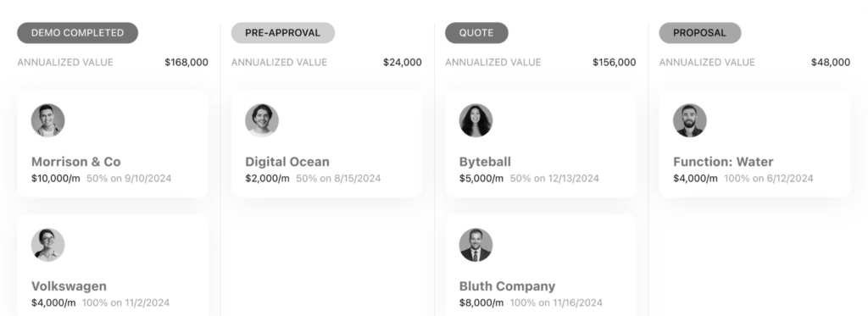Click the $156,000 annualized value
The image size is (868, 316).
(615, 63)
